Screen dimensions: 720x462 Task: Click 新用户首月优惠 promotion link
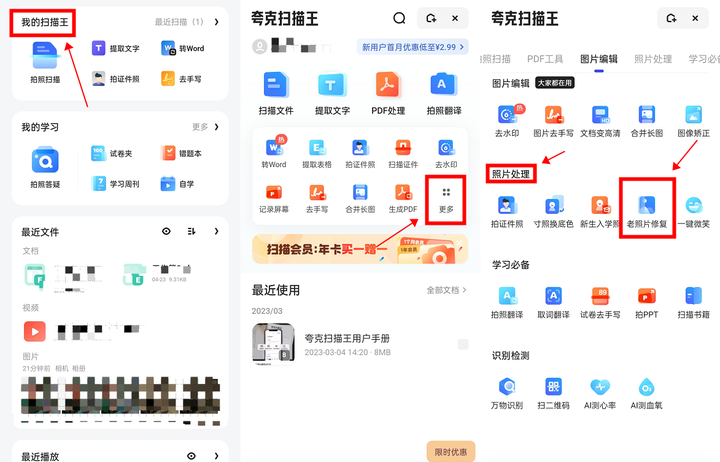tap(412, 46)
